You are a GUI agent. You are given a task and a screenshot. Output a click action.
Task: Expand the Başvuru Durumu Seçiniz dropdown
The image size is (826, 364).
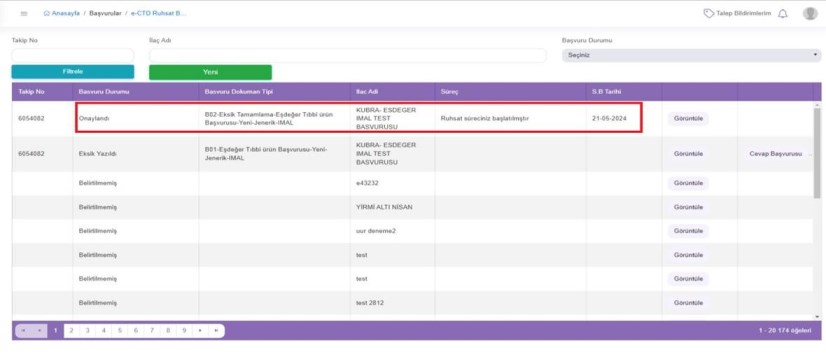click(x=691, y=55)
